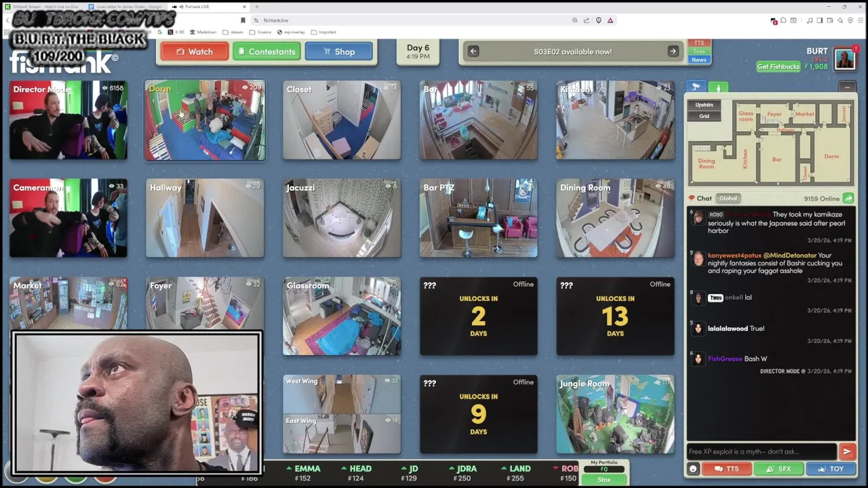Open the Foyer camera feed
The image size is (868, 488).
(x=205, y=303)
